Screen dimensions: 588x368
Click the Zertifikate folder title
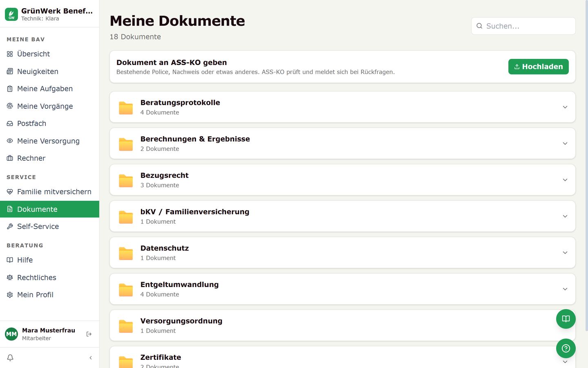[161, 357]
